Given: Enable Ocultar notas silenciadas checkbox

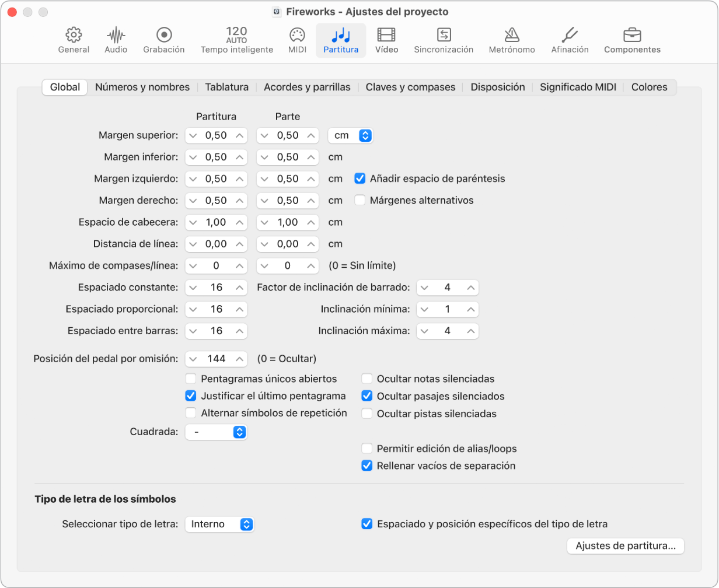Looking at the screenshot, I should pyautogui.click(x=367, y=379).
